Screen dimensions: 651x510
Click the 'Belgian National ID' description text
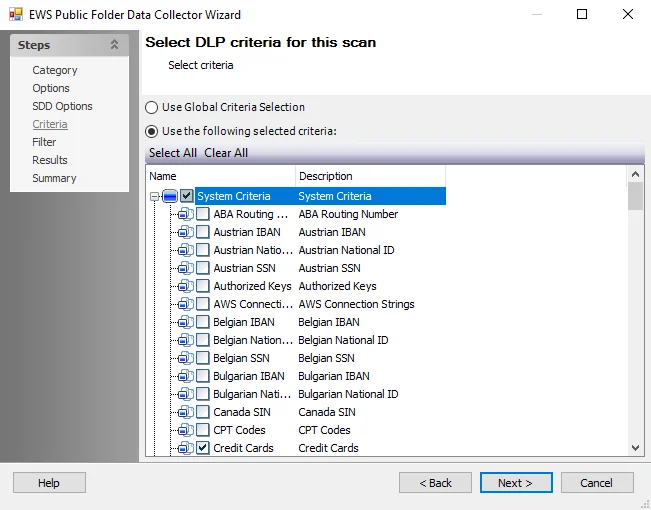pos(343,340)
